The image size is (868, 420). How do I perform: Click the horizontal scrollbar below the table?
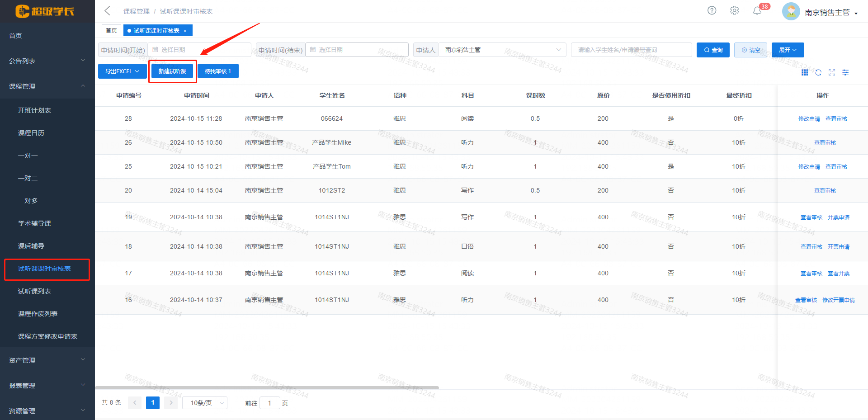click(x=267, y=387)
